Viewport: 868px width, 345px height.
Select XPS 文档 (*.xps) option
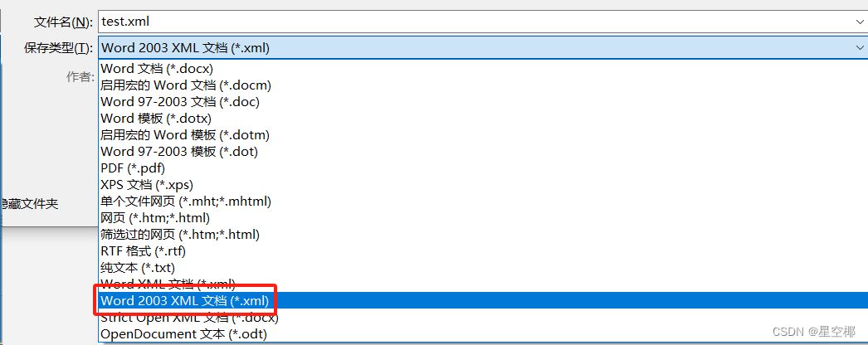(x=483, y=185)
